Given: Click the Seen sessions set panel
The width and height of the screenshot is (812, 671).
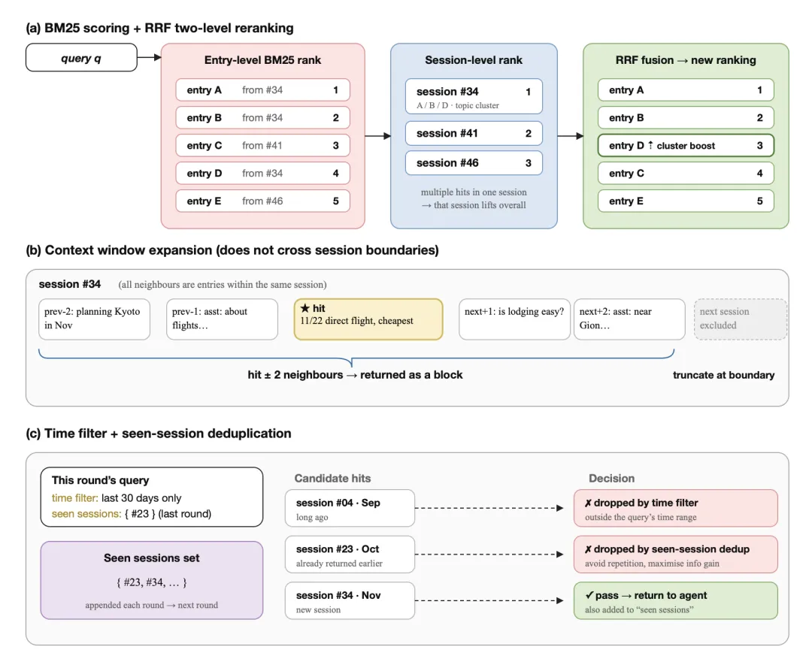Looking at the screenshot, I should coord(152,581).
